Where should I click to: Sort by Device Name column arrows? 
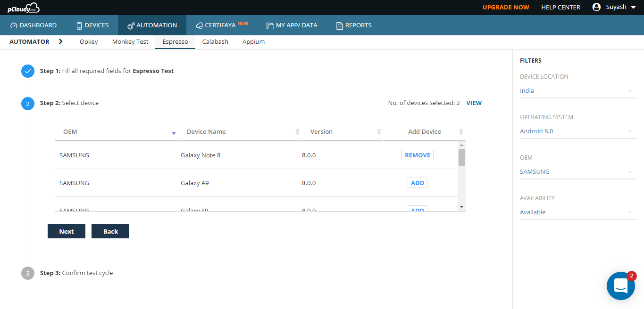coord(297,132)
